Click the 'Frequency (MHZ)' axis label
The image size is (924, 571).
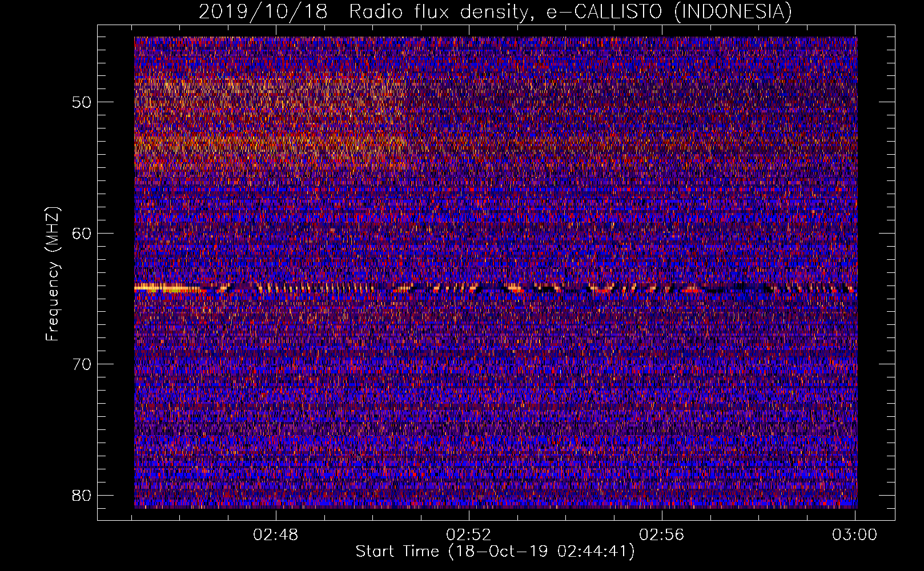click(52, 274)
